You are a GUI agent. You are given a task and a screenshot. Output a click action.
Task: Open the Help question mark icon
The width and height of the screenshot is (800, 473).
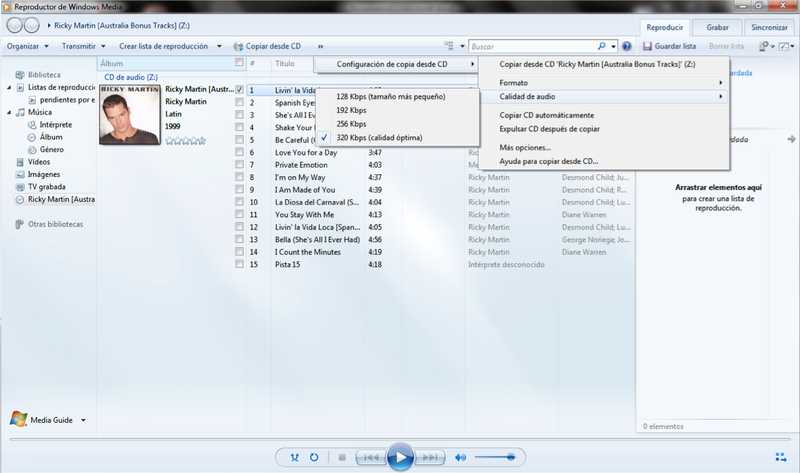(x=627, y=46)
